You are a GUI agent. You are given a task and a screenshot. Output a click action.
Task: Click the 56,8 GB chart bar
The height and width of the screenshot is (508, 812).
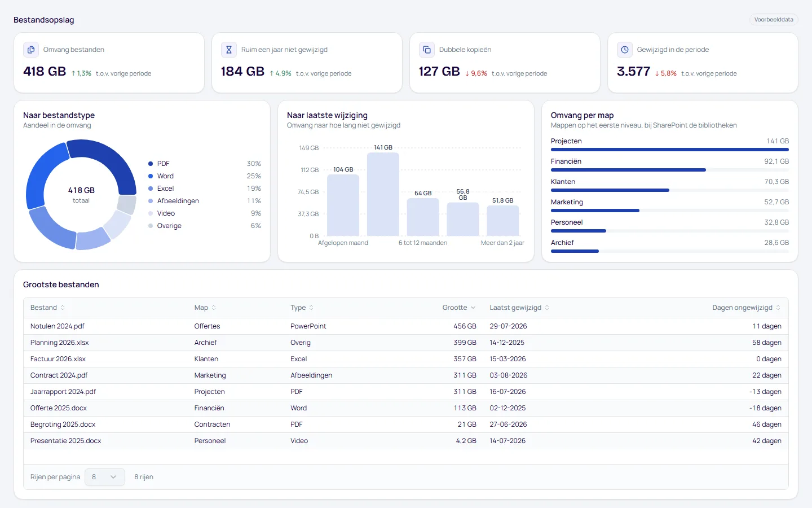pyautogui.click(x=463, y=219)
